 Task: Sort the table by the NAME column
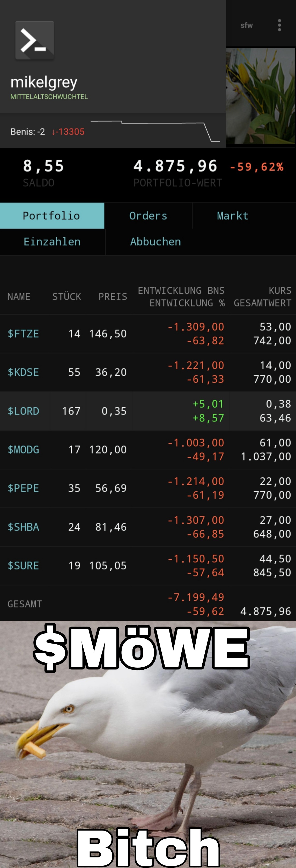pos(19,296)
